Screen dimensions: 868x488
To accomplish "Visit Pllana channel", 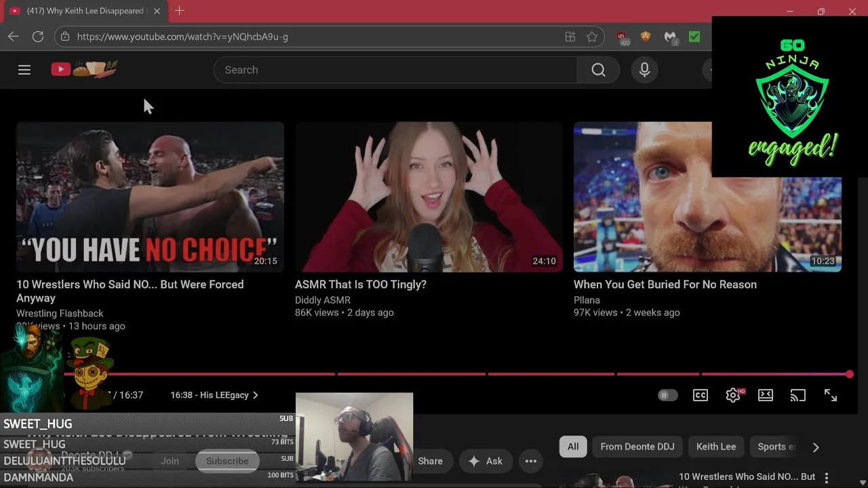I will 587,300.
